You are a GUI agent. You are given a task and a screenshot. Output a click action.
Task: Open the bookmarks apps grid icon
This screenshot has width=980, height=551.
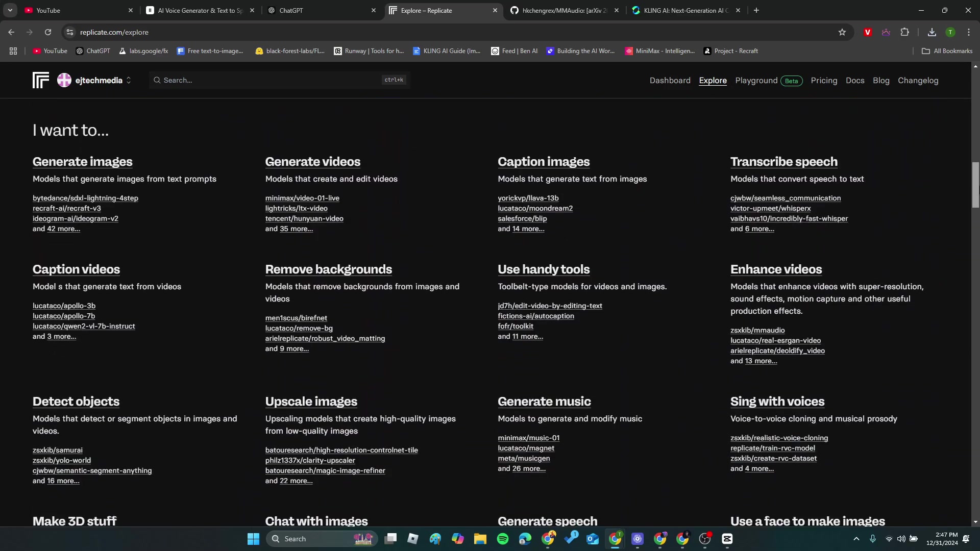tap(13, 51)
